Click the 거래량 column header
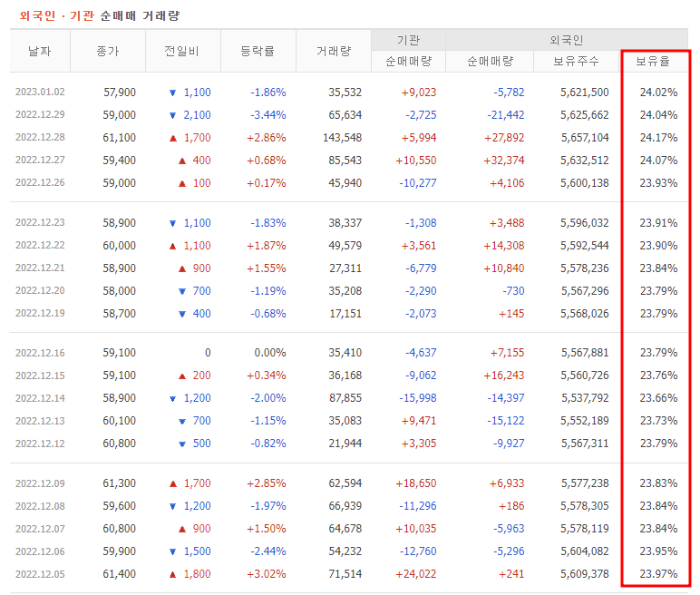 point(334,51)
